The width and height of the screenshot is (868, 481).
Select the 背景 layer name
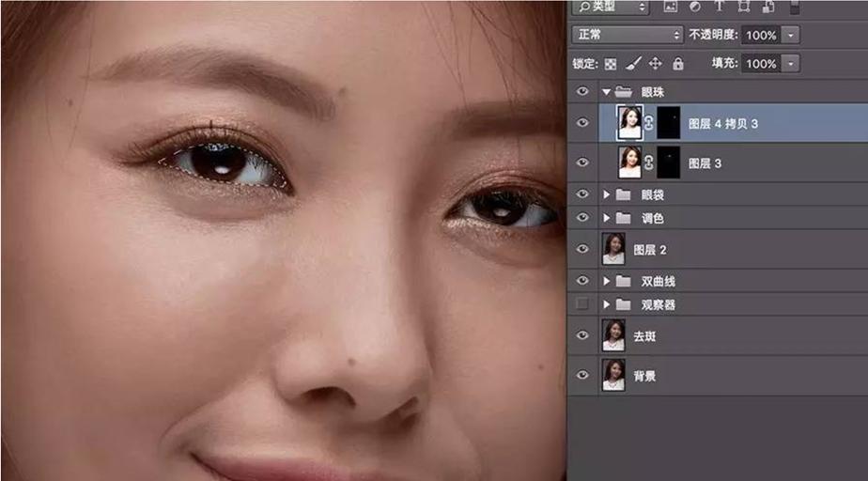tap(644, 377)
